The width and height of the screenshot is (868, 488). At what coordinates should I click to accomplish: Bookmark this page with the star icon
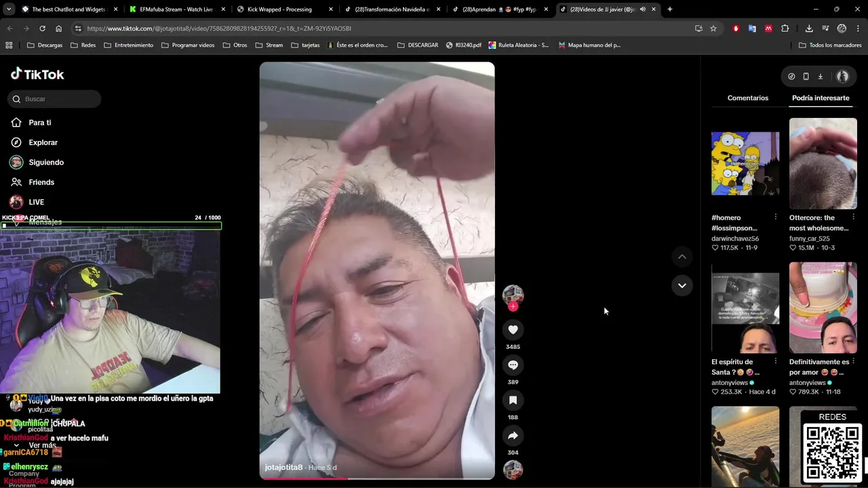click(x=713, y=28)
